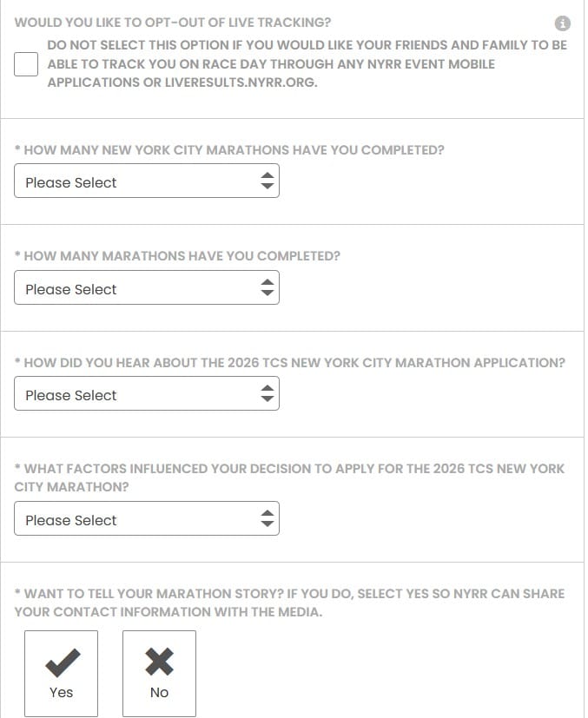Click the 'Would you like to opt-out of live tracking' heading

pos(173,23)
